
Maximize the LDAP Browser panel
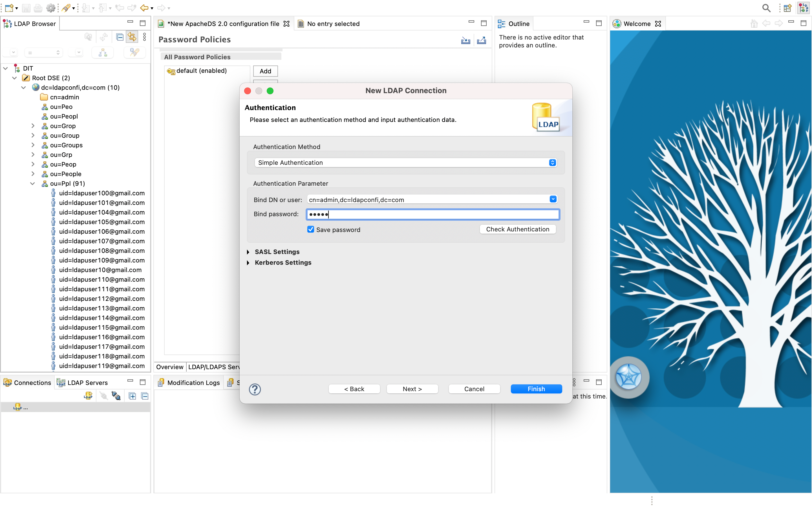[x=143, y=23]
